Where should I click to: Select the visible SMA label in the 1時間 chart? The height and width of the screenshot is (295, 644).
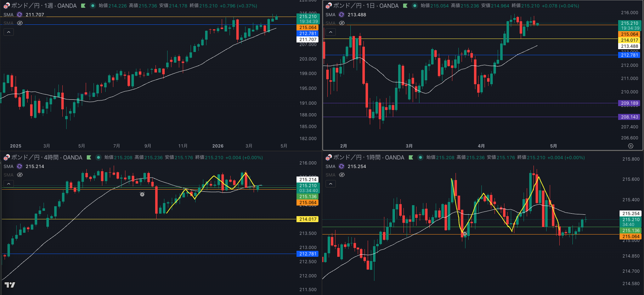331,166
